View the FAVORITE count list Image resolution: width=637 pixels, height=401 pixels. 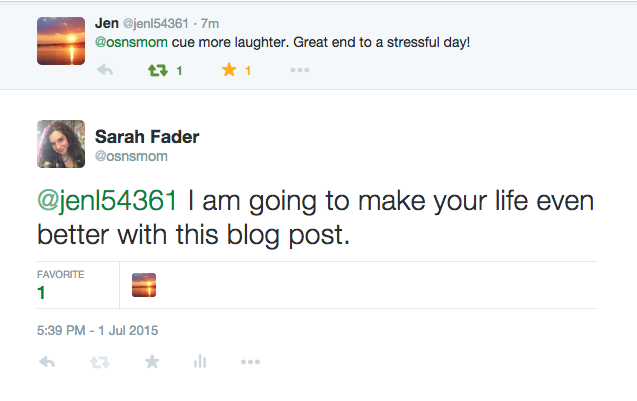click(60, 285)
